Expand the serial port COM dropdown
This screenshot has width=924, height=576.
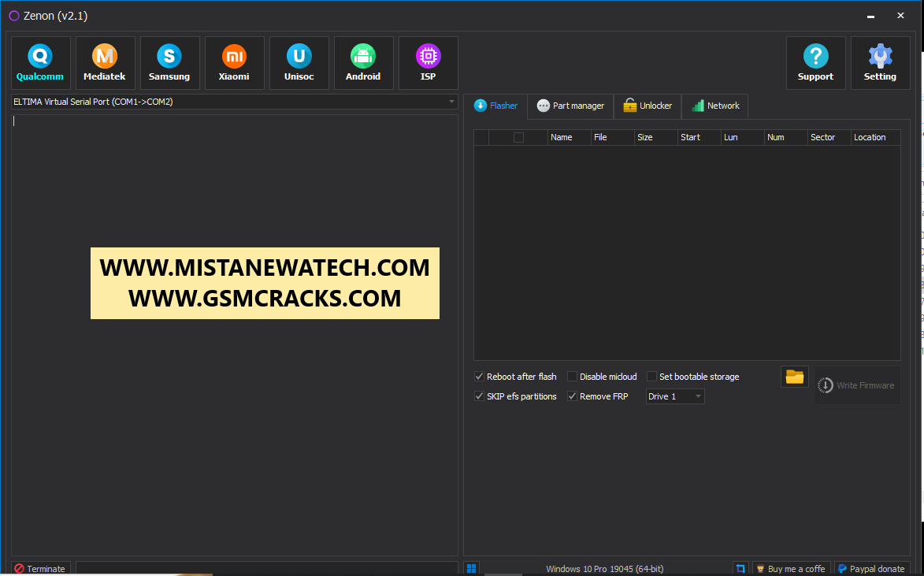(x=452, y=102)
